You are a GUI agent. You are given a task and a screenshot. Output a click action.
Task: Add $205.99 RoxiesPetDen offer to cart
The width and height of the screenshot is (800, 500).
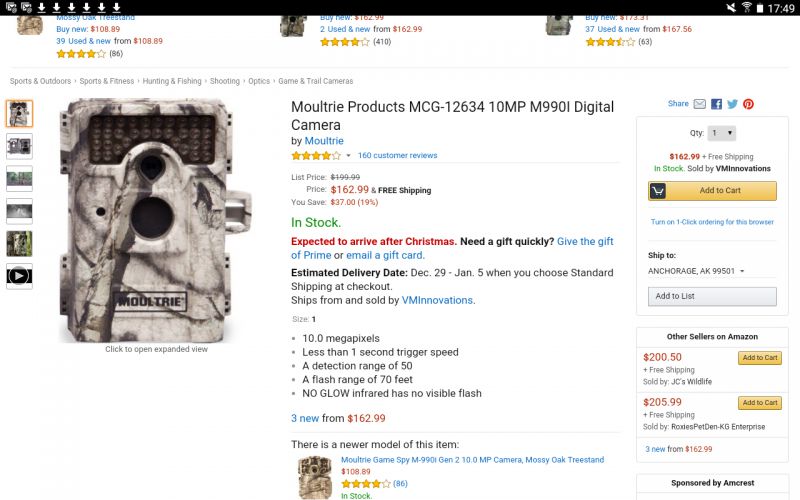click(760, 403)
